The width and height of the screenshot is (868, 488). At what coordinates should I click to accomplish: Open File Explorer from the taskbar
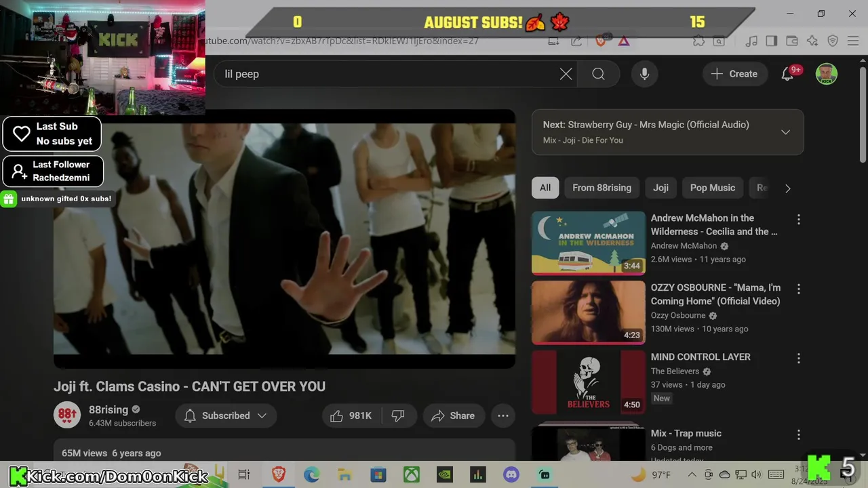[x=345, y=474]
